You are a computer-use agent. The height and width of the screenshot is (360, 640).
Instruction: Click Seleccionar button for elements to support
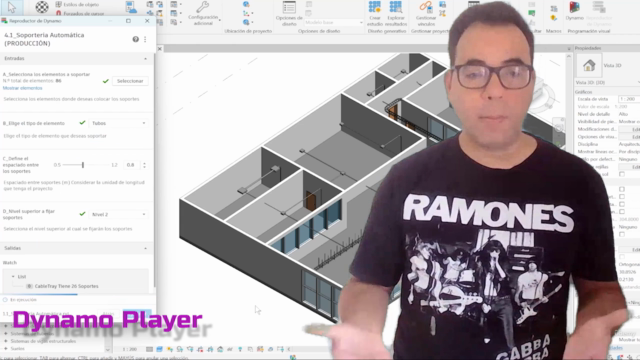click(x=130, y=81)
